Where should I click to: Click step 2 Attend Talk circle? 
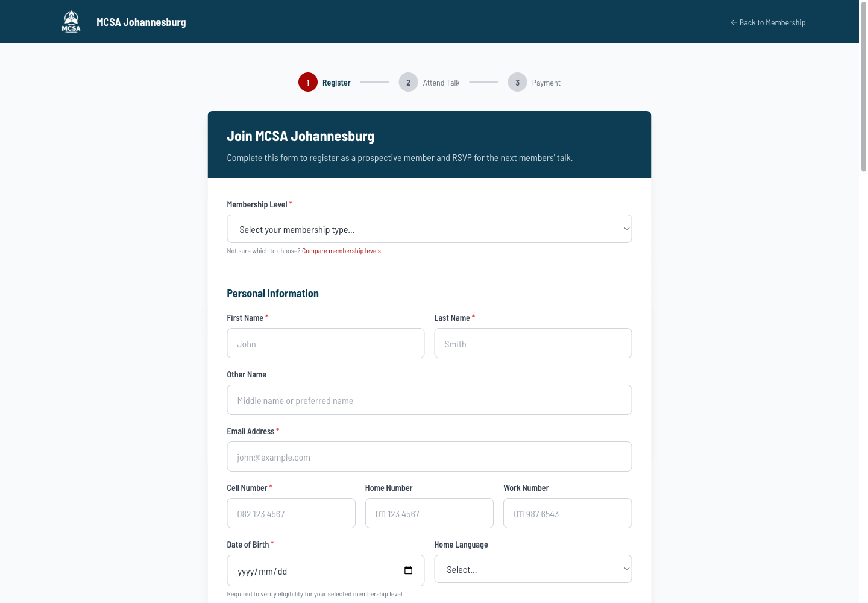[408, 83]
